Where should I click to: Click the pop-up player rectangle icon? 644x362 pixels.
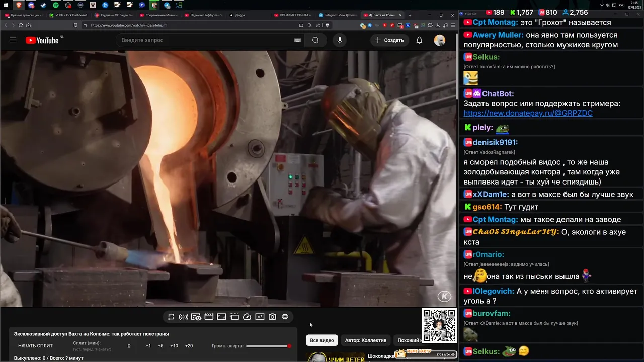[221, 317]
